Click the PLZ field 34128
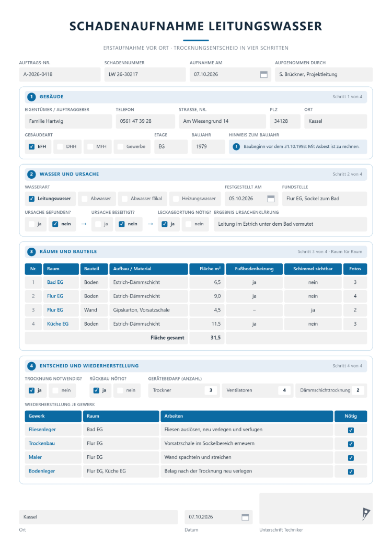Viewport: 392px width, 554px height. (285, 121)
